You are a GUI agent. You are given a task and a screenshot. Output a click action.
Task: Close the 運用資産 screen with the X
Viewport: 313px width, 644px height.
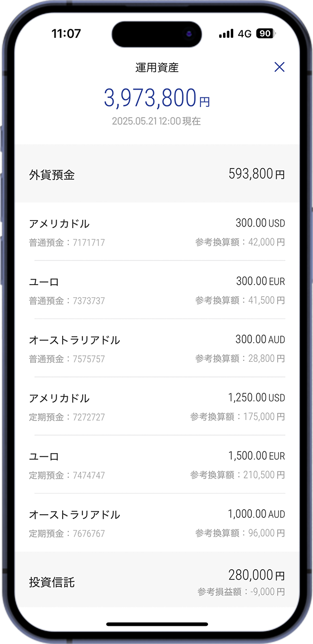tap(279, 67)
